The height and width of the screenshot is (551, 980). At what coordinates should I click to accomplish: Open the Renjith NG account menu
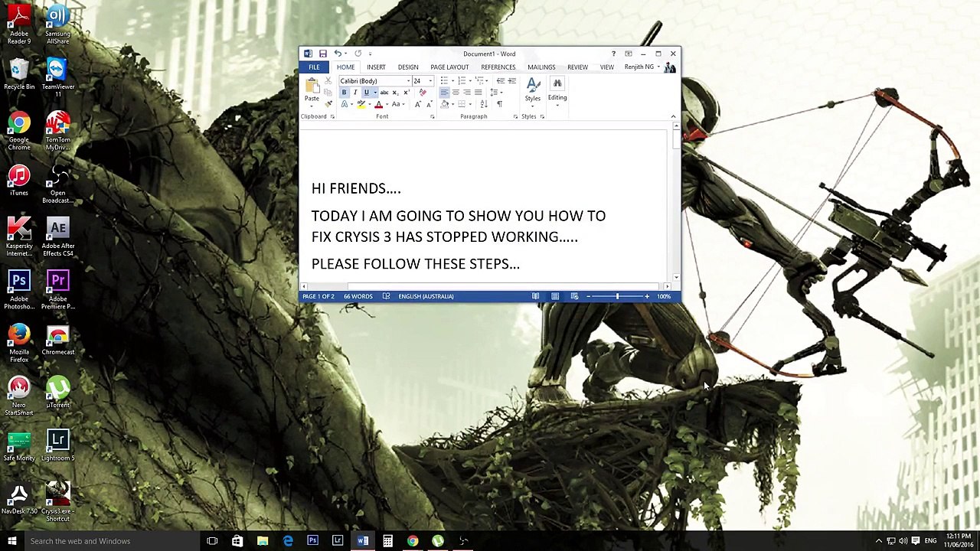click(x=642, y=67)
